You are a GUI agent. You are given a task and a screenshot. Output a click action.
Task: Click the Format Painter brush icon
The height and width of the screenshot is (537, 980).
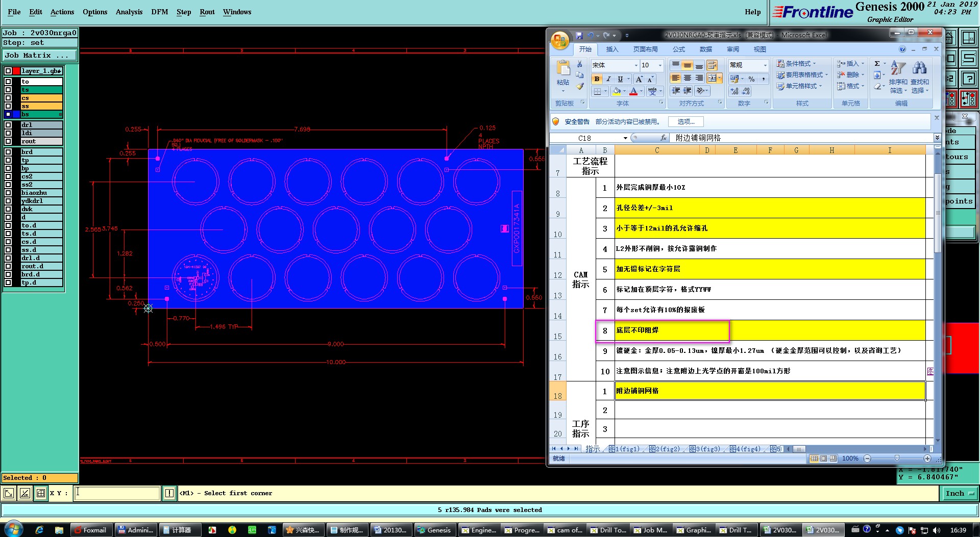coord(580,87)
